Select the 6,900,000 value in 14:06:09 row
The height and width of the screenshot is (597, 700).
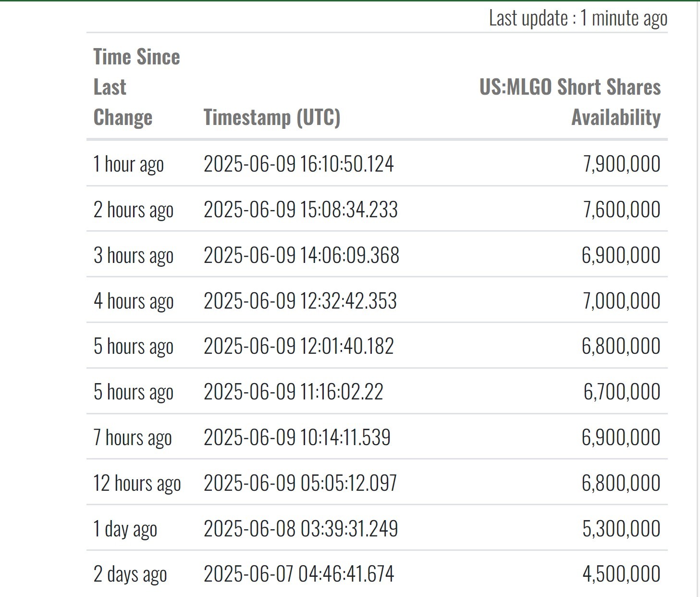click(x=621, y=255)
